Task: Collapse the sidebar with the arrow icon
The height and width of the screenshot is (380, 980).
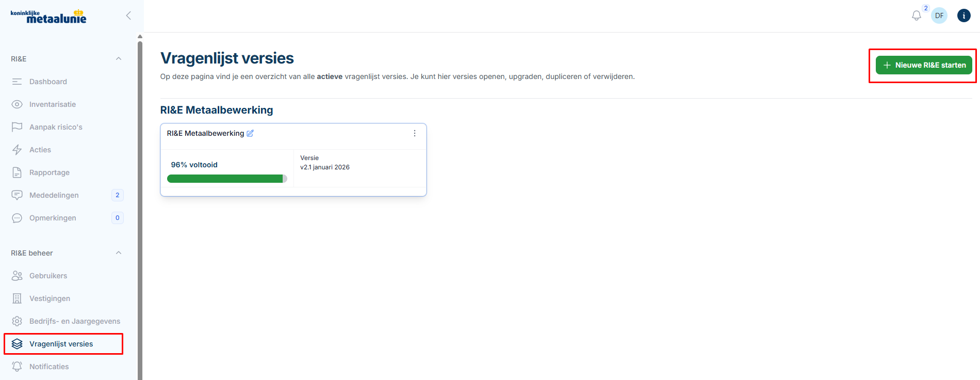Action: point(128,15)
